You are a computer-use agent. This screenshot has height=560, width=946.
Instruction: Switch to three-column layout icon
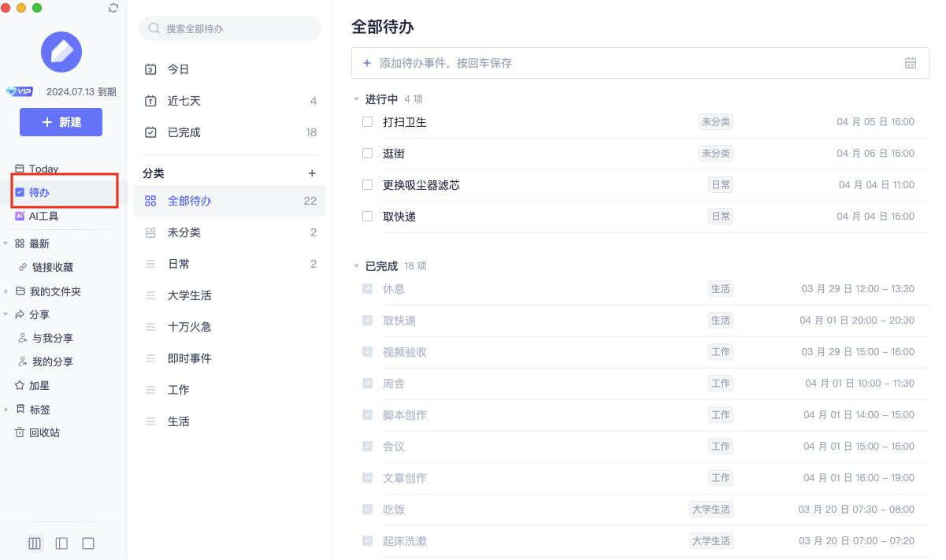35,543
